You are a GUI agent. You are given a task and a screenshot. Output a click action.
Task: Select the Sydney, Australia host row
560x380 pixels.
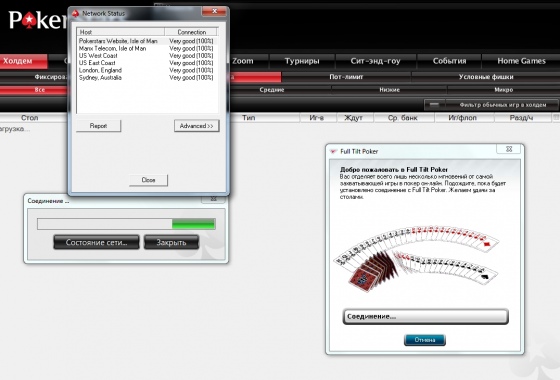(146, 78)
